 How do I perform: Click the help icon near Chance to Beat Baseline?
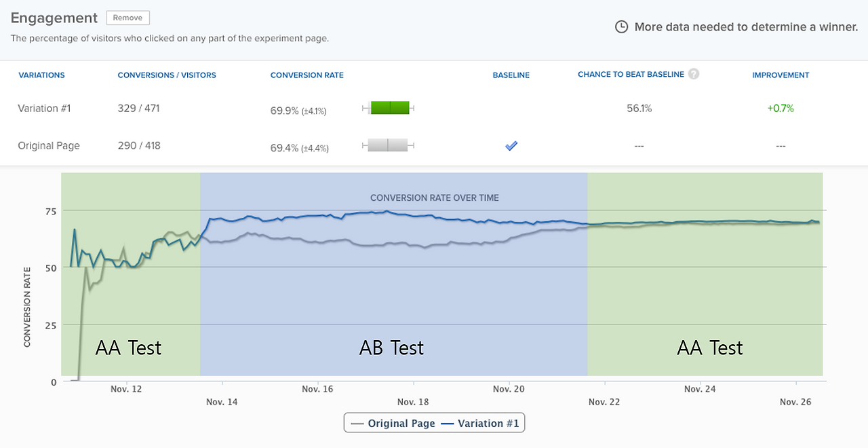[x=693, y=74]
